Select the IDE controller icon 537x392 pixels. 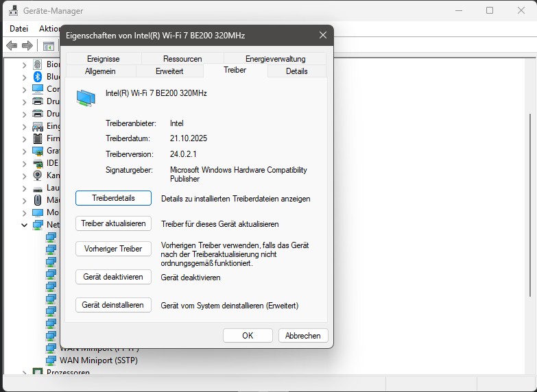point(38,163)
